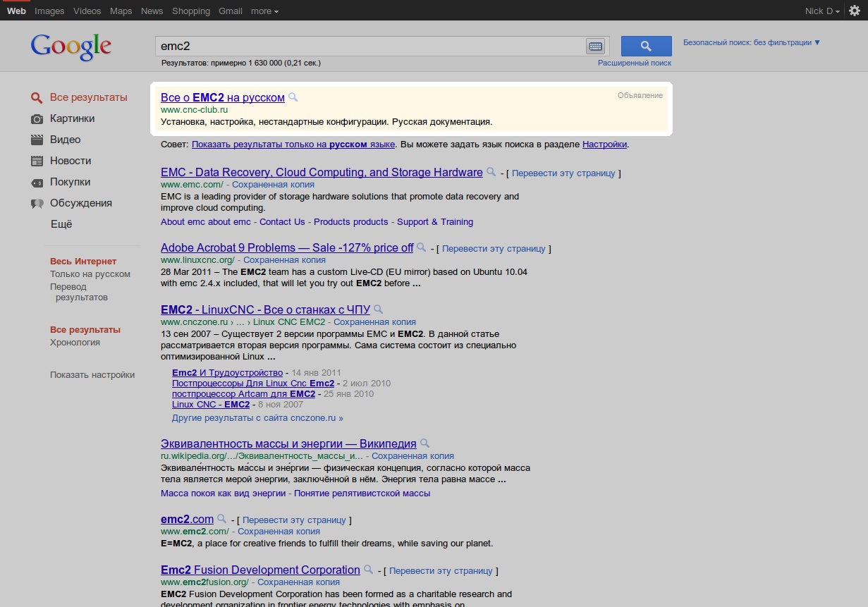Viewport: 868px width, 607px height.
Task: Click the Все результаты red magnifier icon
Action: tap(37, 98)
